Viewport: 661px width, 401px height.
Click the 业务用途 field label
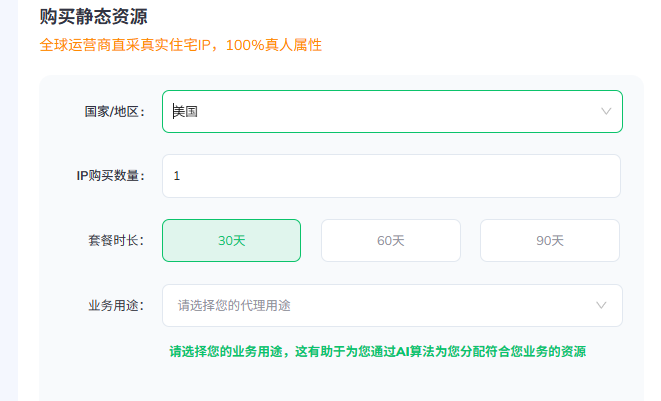116,305
